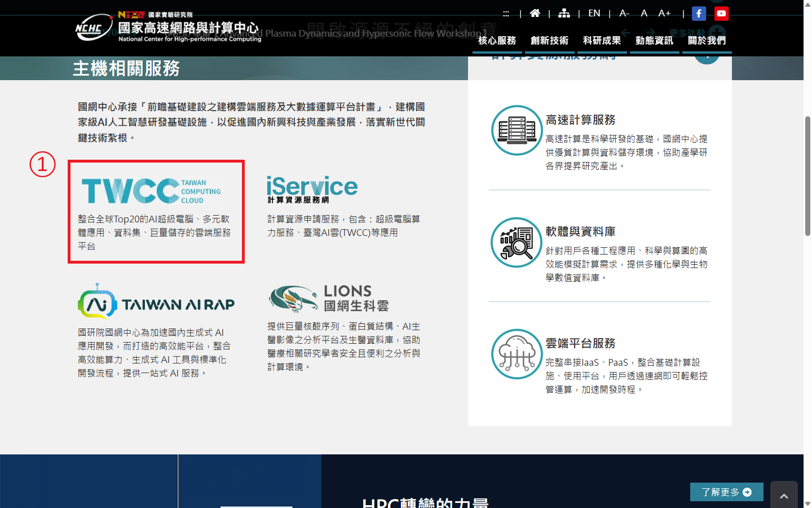Screen dimensions: 812x508
Task: Open the NCHC logo homepage link
Action: [168, 27]
